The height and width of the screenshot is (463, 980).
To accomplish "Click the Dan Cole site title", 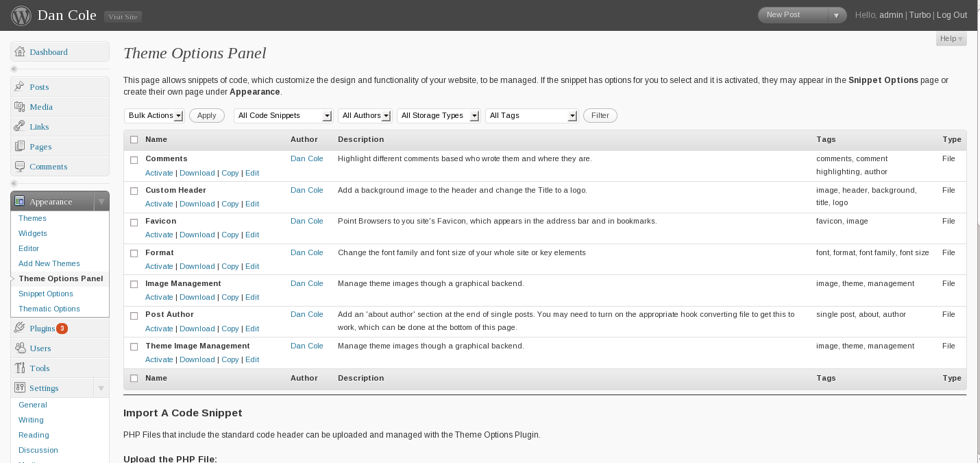I will click(67, 15).
